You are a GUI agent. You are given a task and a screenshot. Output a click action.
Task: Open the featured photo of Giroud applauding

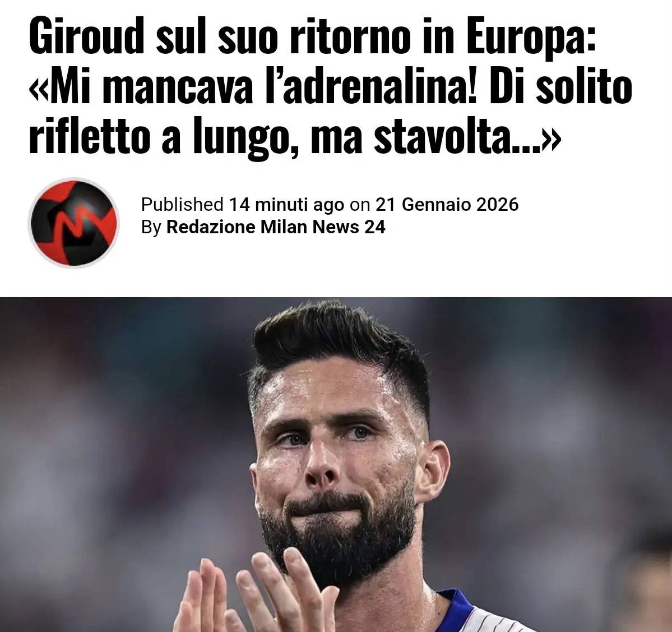pyautogui.click(x=336, y=464)
